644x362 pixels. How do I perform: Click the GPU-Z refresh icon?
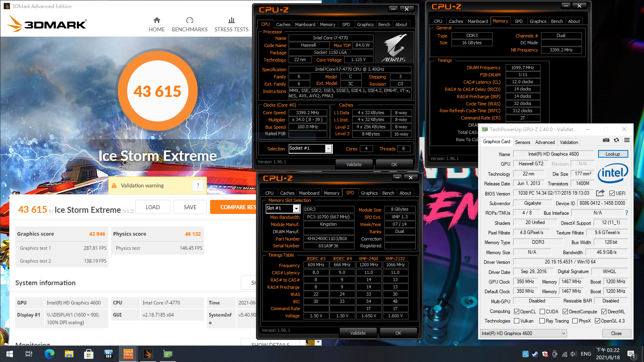tap(616, 140)
